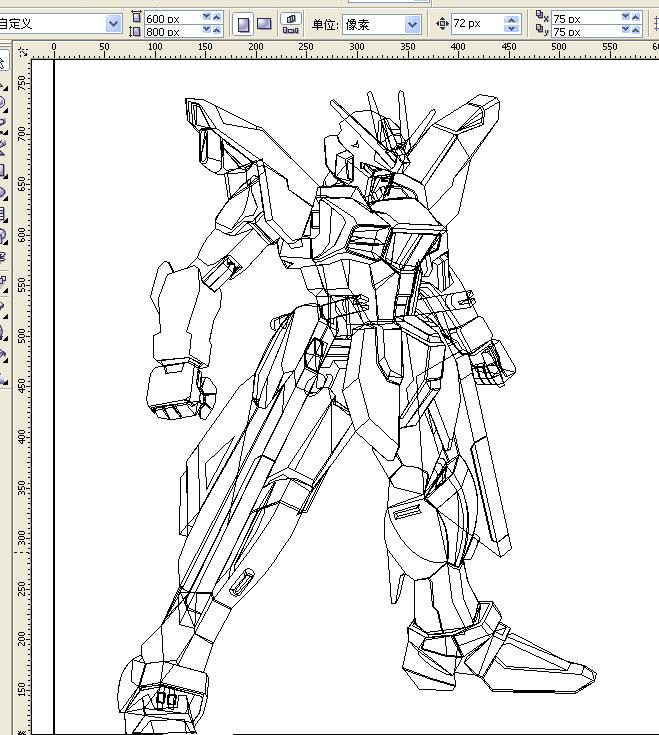Set page orientation to Landscape
Screen dimensions: 659x735
tap(264, 24)
